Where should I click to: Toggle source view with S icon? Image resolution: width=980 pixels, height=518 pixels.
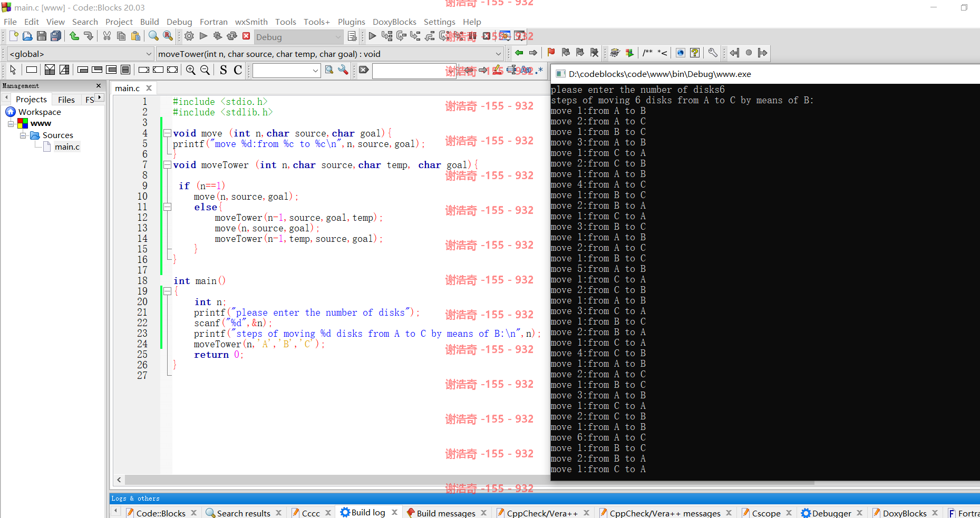click(224, 70)
